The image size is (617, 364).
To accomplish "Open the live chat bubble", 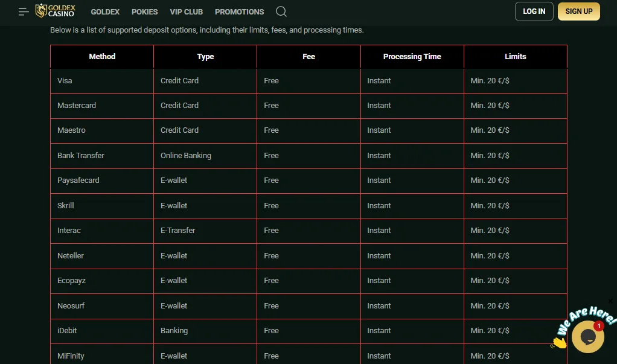I will click(x=588, y=336).
